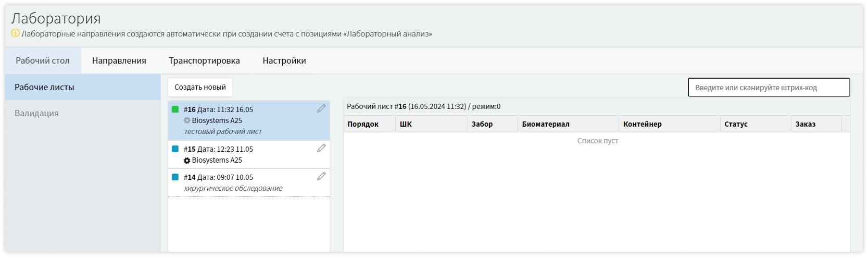Viewport: 868px width, 257px height.
Task: Click the green status square of worksheet #16
Action: (x=175, y=109)
